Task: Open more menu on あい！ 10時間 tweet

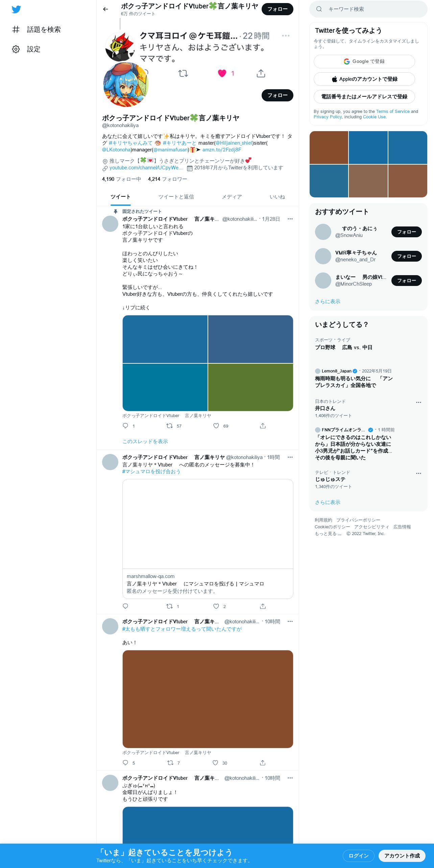Action: tap(290, 622)
